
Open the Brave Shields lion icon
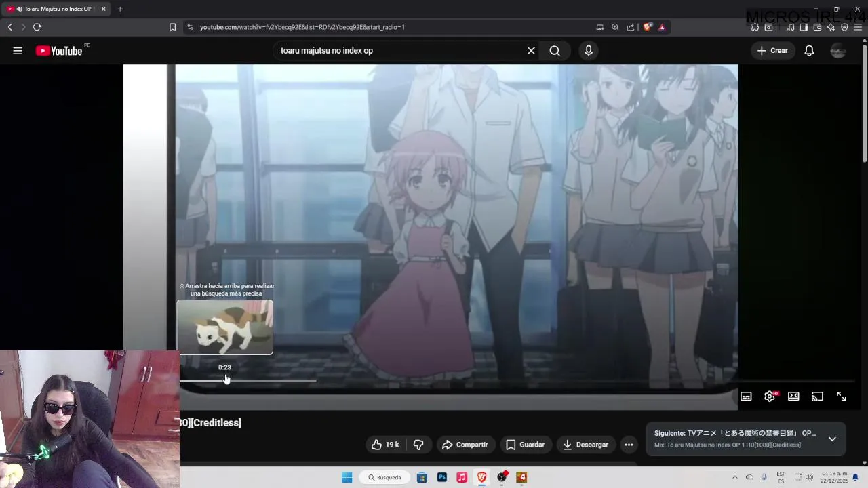(x=647, y=27)
